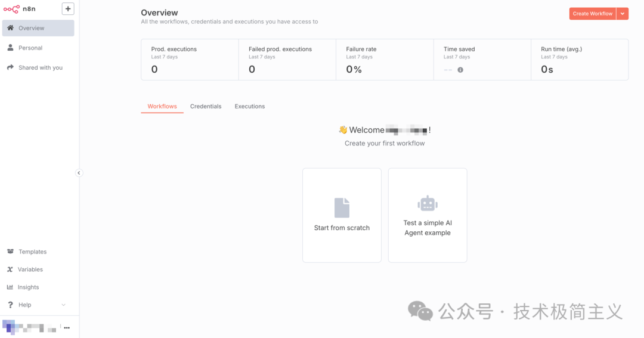Click the Overview home icon
Viewport: 644px width, 338px height.
tap(10, 28)
